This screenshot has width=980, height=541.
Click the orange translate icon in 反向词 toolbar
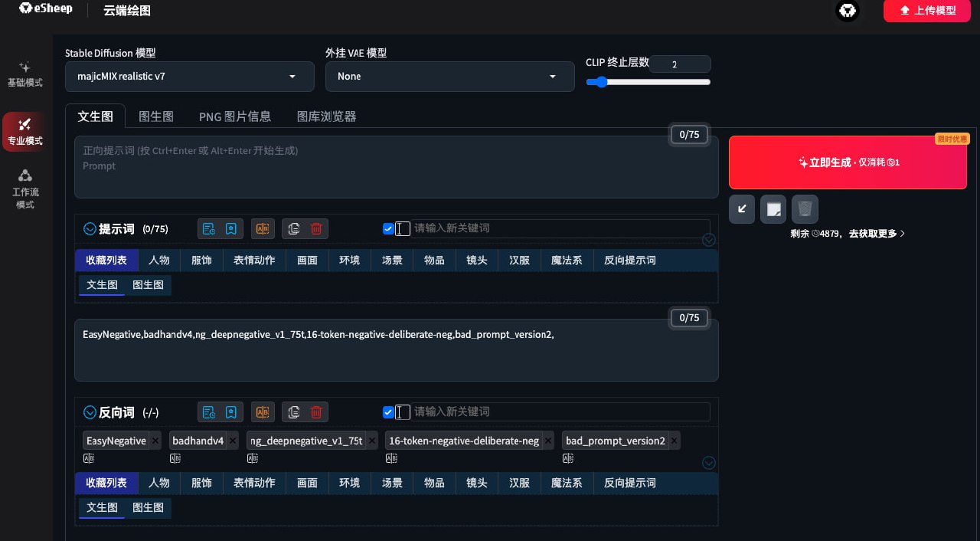pyautogui.click(x=263, y=412)
